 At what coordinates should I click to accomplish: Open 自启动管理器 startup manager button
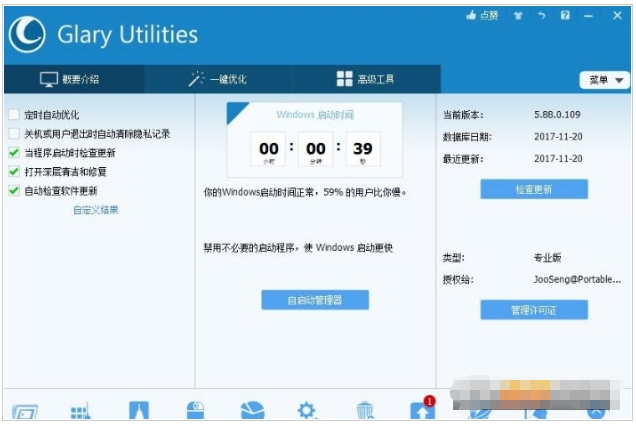point(315,300)
